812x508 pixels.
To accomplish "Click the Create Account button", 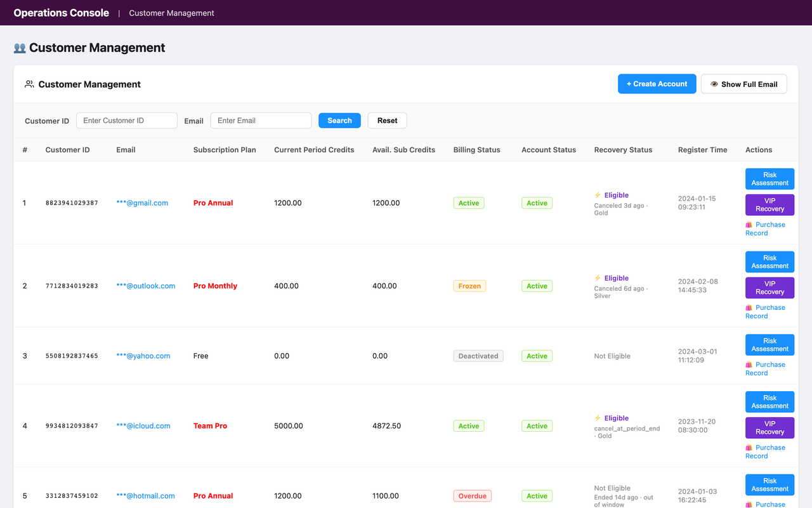I will coord(657,83).
